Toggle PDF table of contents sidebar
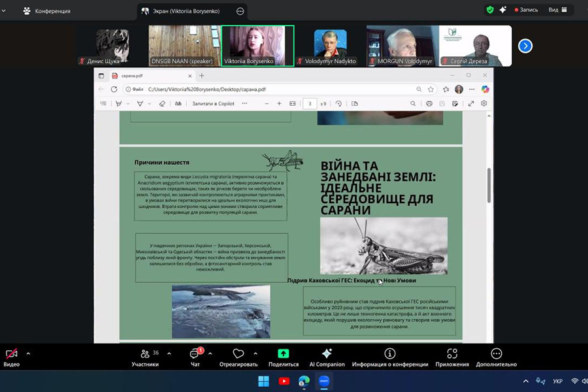The width and height of the screenshot is (588, 392). [x=103, y=103]
